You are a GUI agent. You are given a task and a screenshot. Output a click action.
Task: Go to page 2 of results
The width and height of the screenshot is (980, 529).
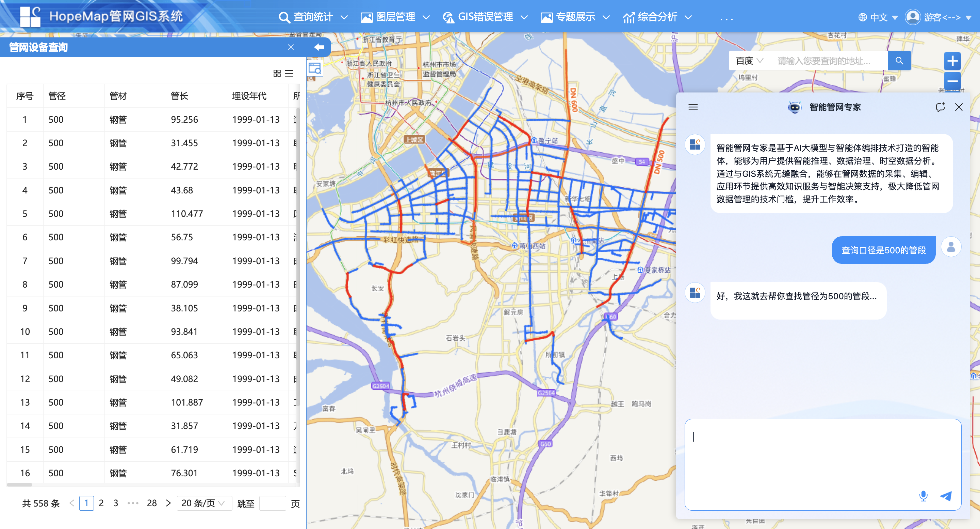tap(101, 503)
